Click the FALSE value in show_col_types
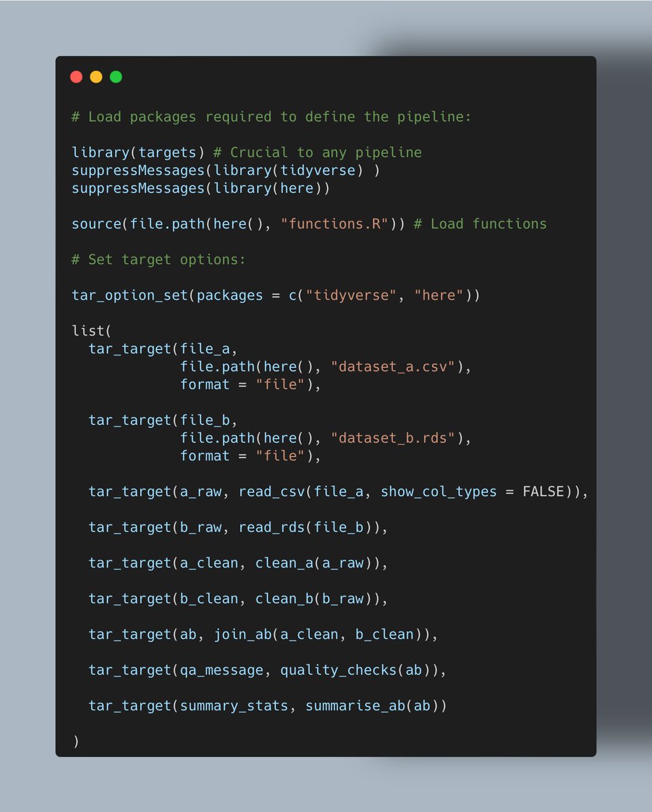 click(543, 491)
